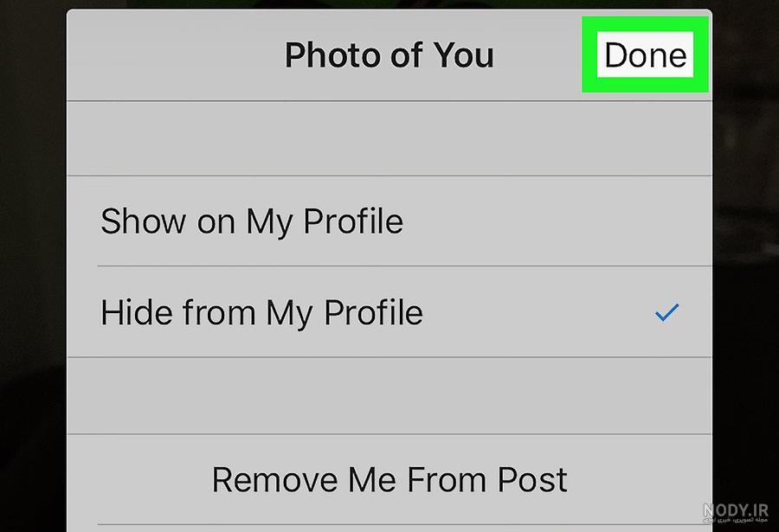Click the word Profile in Show on My Profile
Viewport: 779px width, 532px height.
353,221
